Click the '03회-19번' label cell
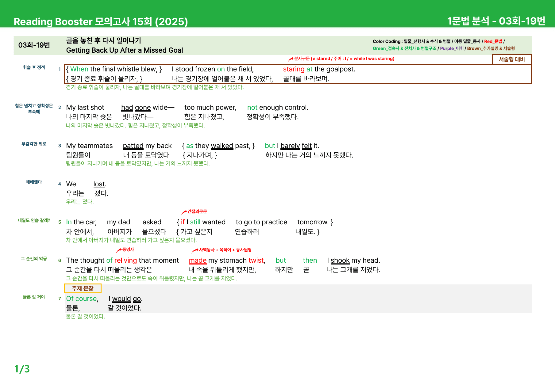555x392 pixels. coord(34,45)
